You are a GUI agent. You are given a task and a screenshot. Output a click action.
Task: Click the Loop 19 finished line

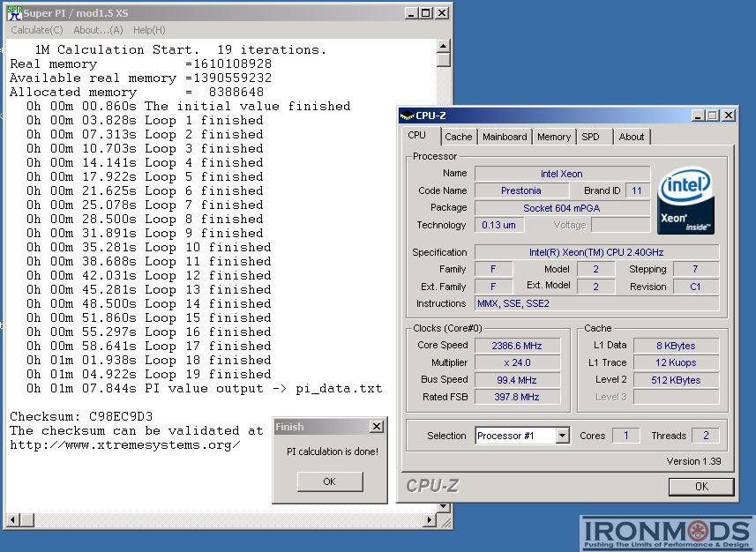pyautogui.click(x=148, y=374)
